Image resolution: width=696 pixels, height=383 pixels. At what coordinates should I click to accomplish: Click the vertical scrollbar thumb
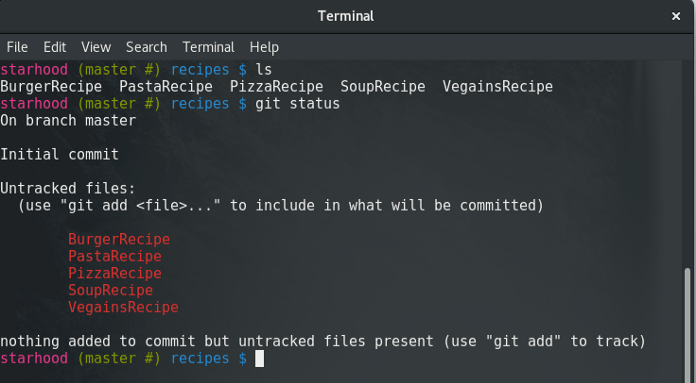coord(688,325)
